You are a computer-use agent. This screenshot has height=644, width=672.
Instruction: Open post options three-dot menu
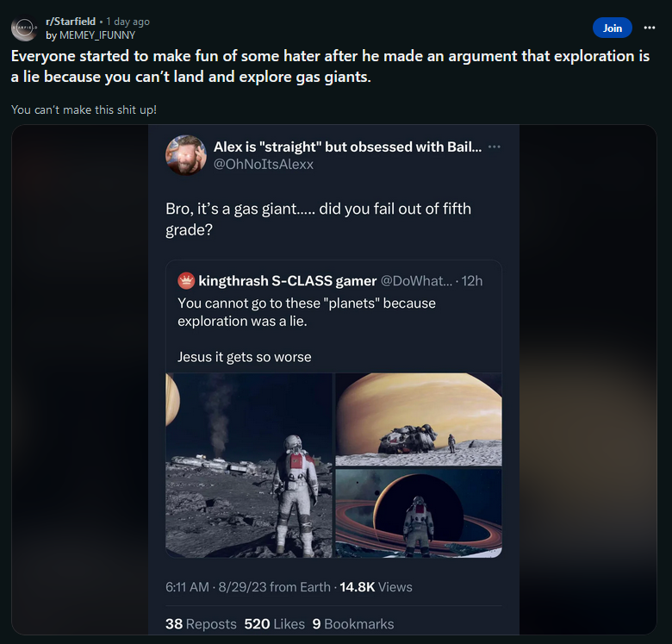pyautogui.click(x=650, y=28)
